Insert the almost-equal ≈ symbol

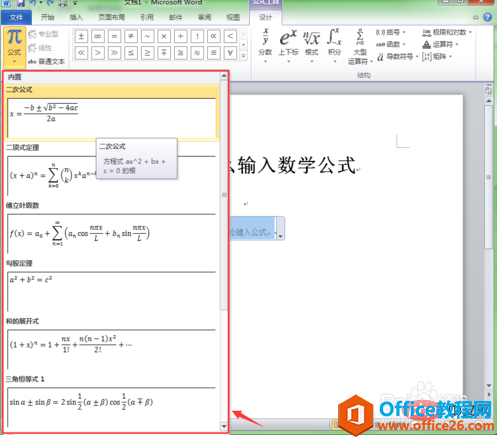coord(197,53)
